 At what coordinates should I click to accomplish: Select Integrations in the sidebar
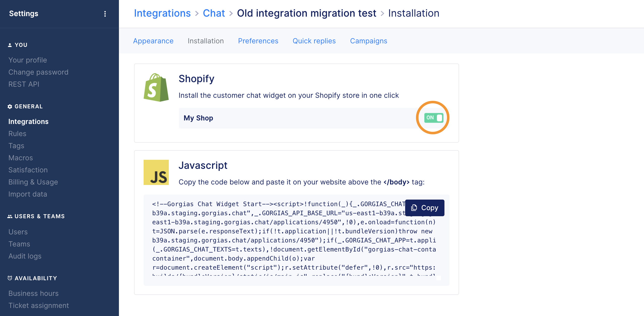point(28,122)
